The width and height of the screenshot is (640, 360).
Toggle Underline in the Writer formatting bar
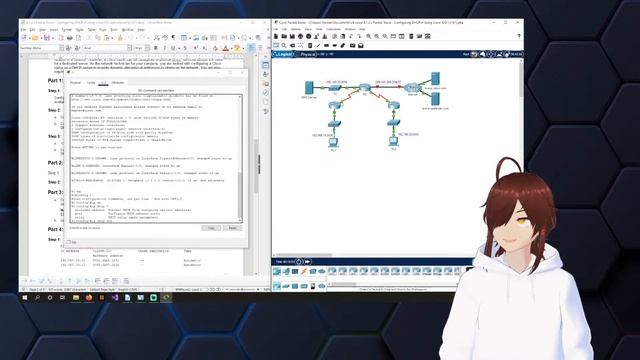coord(173,48)
